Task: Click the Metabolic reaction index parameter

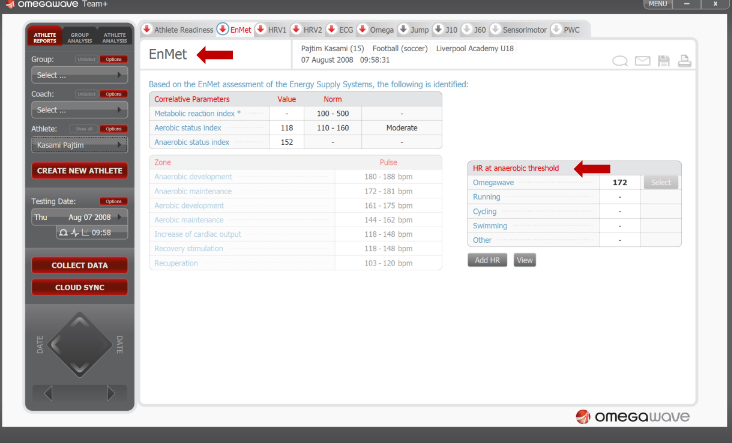Action: (x=197, y=113)
